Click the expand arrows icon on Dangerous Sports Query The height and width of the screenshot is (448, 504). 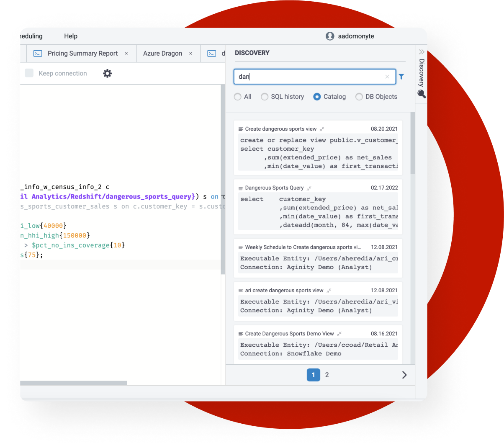pos(309,188)
